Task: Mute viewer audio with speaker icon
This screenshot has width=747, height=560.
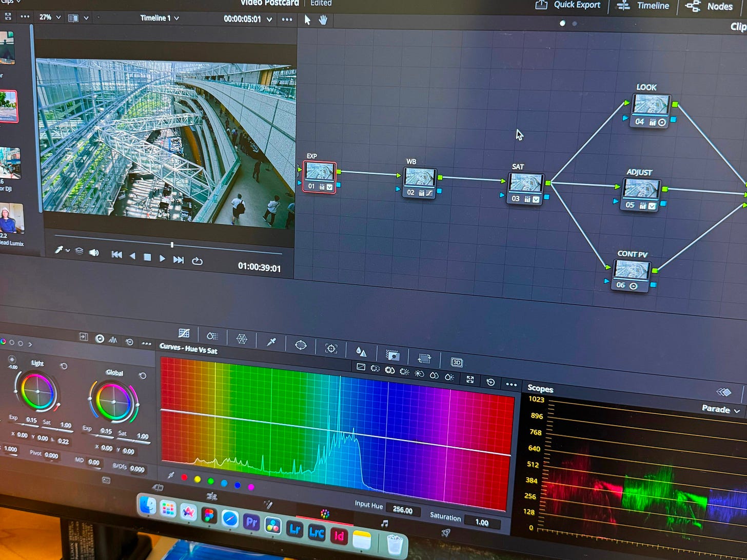Action: click(x=94, y=252)
